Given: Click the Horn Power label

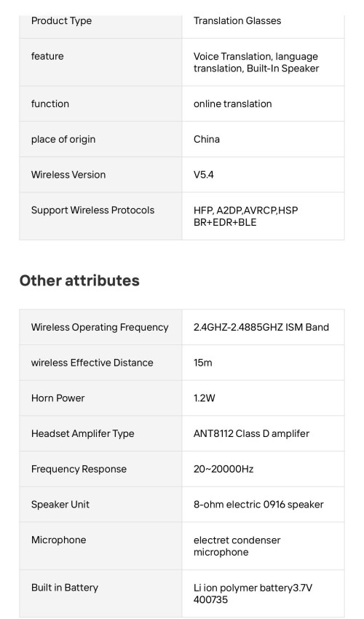Looking at the screenshot, I should (x=58, y=398).
